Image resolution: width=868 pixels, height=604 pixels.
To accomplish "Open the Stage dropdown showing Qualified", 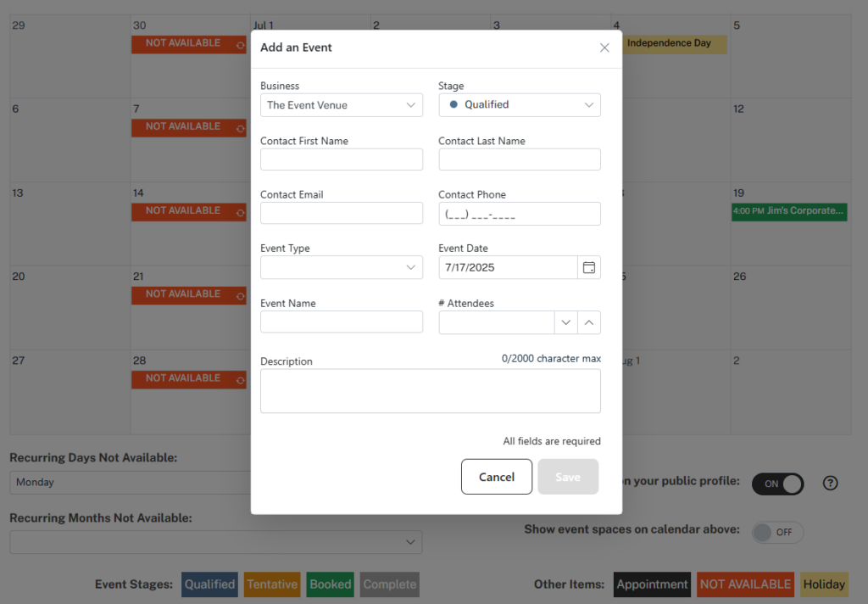I will (x=520, y=105).
